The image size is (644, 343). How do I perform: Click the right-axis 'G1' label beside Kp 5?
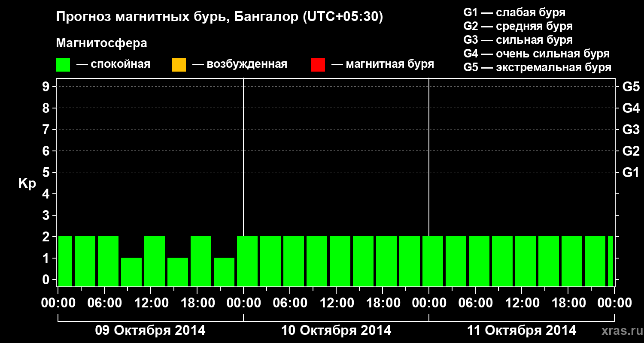[631, 172]
